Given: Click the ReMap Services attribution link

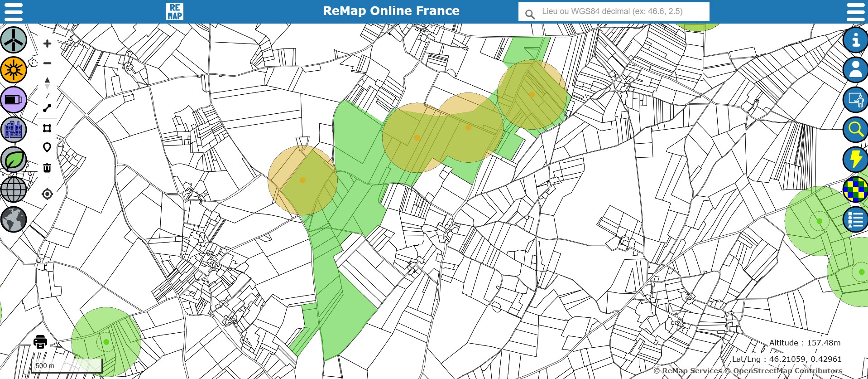Looking at the screenshot, I should click(688, 371).
